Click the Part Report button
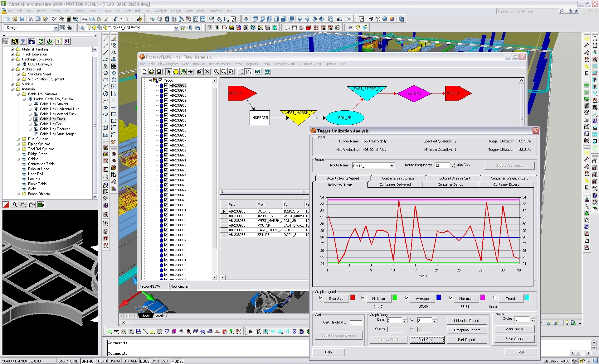The width and height of the screenshot is (599, 364). click(x=466, y=340)
